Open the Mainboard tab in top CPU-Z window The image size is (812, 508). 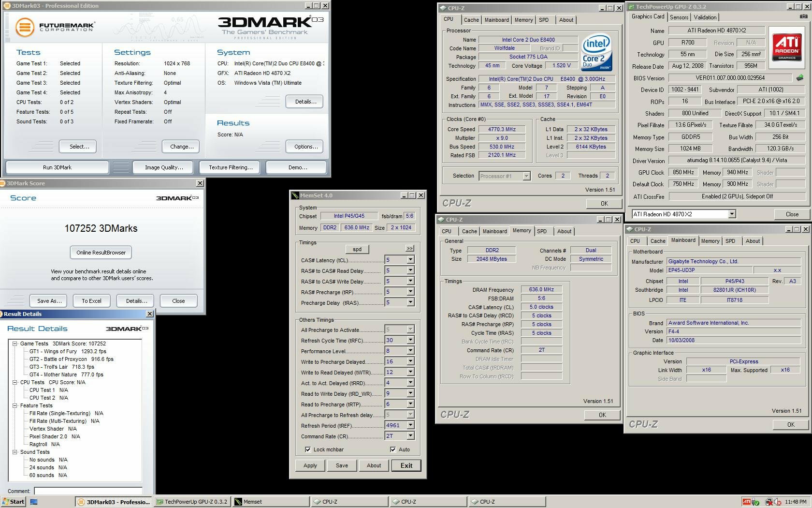497,20
